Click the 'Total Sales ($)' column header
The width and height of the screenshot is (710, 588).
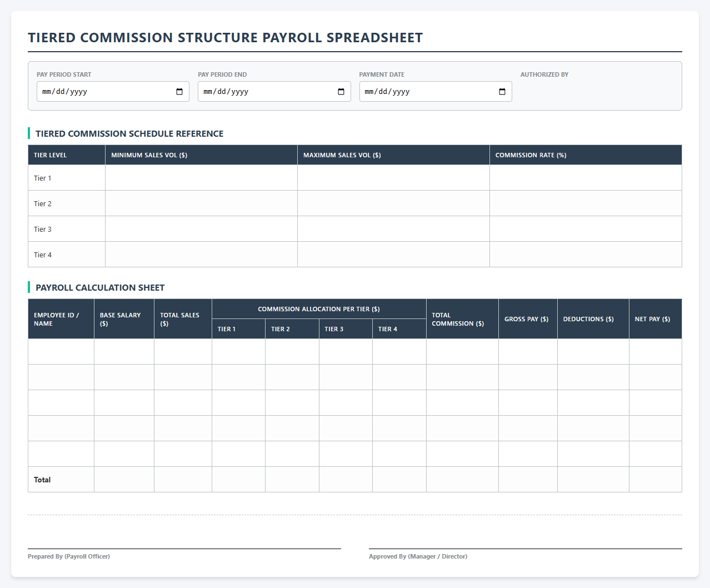[x=183, y=319]
